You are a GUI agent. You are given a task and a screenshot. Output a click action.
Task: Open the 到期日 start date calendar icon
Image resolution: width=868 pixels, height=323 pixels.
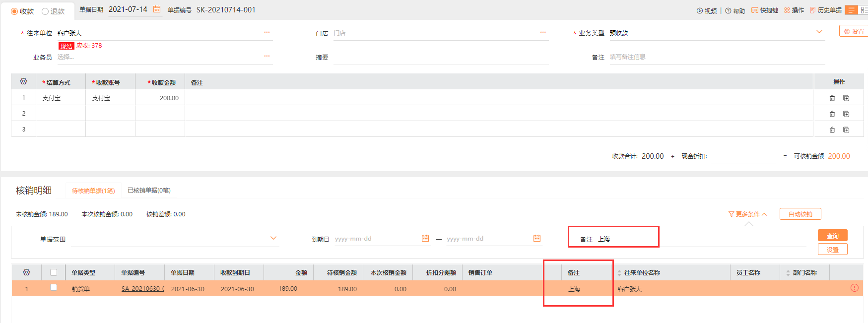[425, 239]
